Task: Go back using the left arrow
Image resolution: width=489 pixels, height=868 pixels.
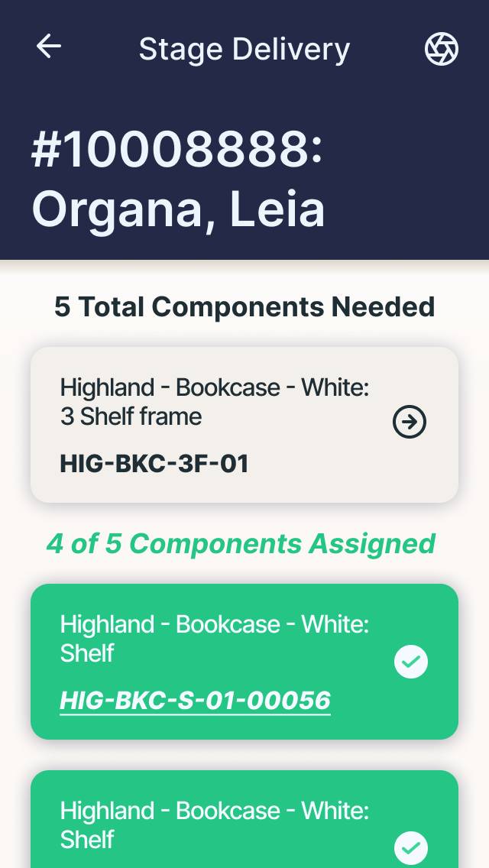Action: coord(49,47)
